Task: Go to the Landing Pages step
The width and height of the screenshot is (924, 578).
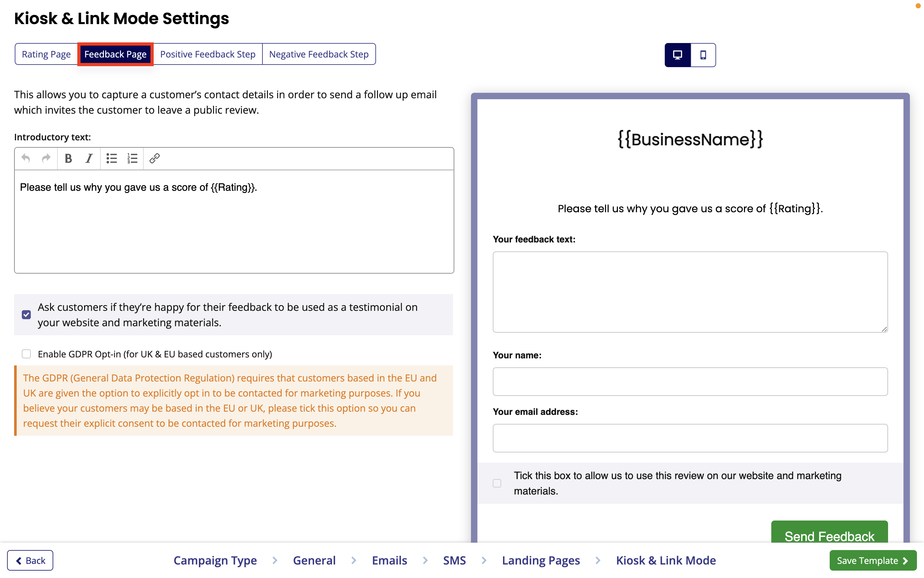Action: point(541,560)
